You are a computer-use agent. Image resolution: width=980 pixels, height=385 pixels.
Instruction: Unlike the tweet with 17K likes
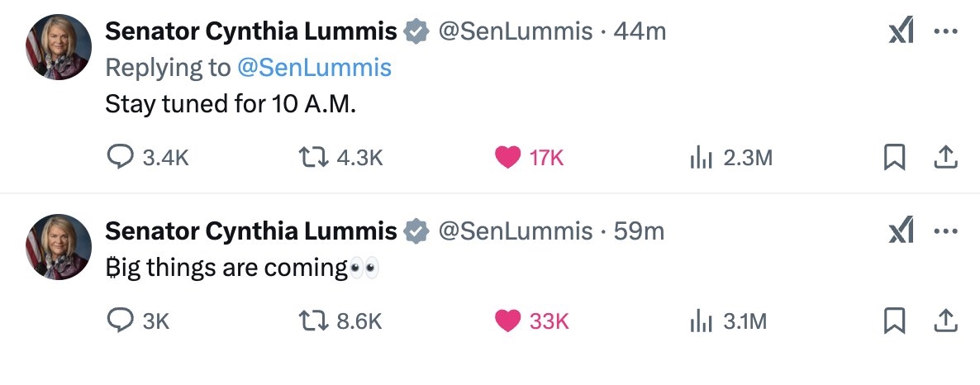(x=508, y=157)
